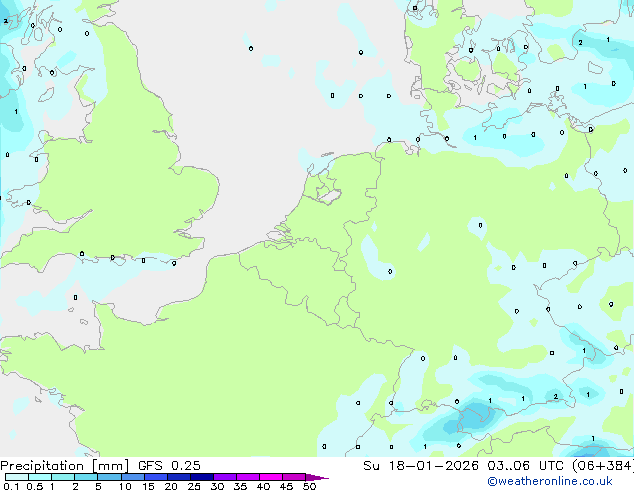Viewport: 634px width, 490px height.
Task: Click the legend label "0.5"
Action: tap(34, 486)
